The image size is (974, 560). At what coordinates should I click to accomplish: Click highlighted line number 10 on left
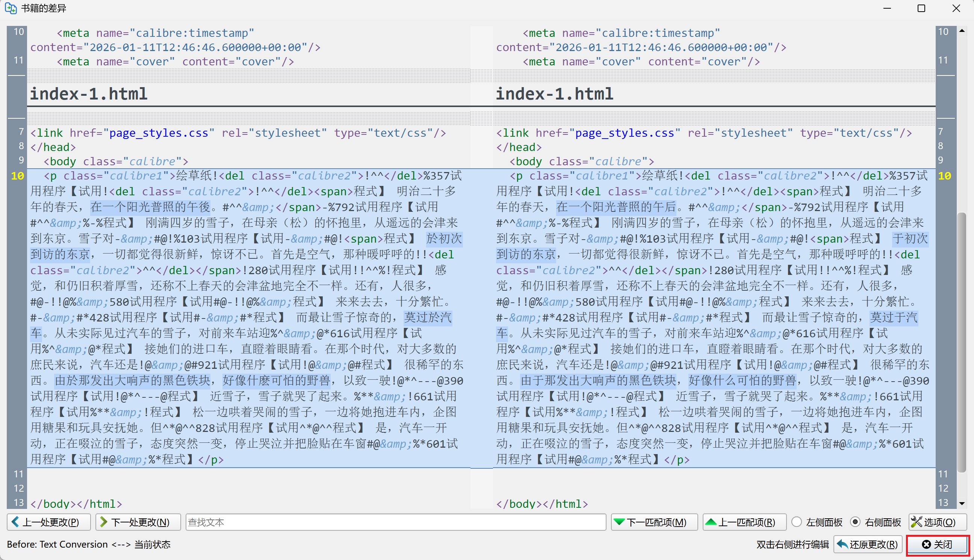click(x=17, y=176)
